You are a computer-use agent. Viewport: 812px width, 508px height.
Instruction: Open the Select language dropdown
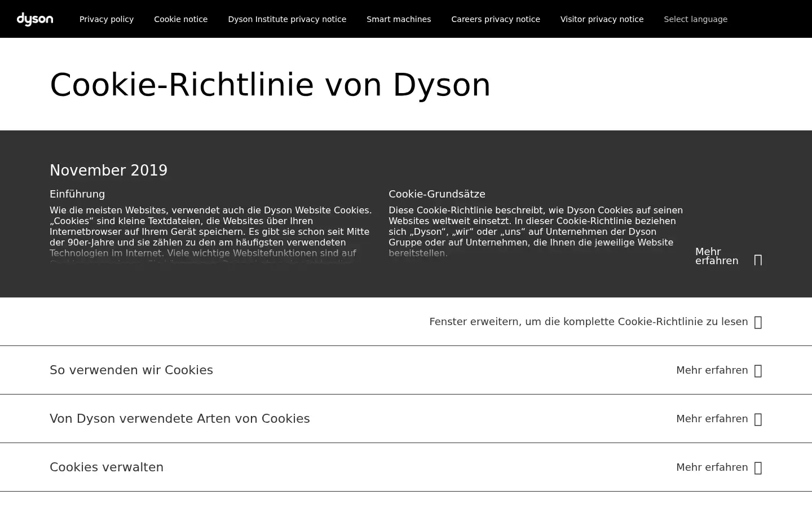coord(695,19)
